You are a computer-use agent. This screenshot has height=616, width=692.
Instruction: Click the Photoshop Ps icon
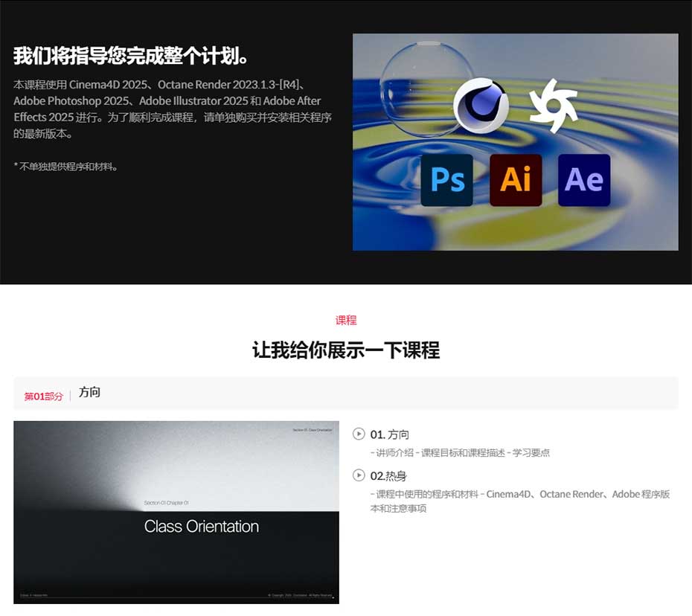(x=446, y=180)
